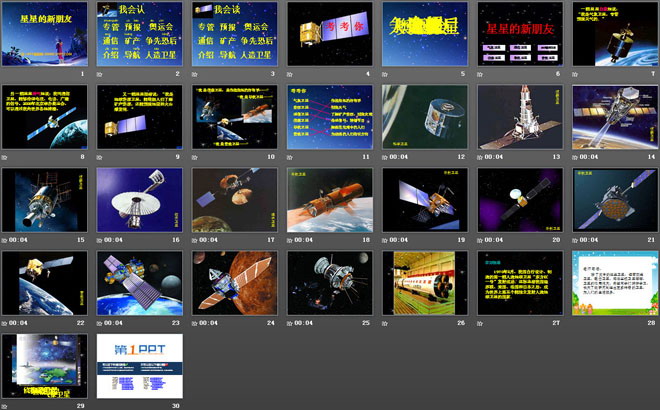Select slide 29 thumbnail
660x410 pixels.
click(x=45, y=366)
